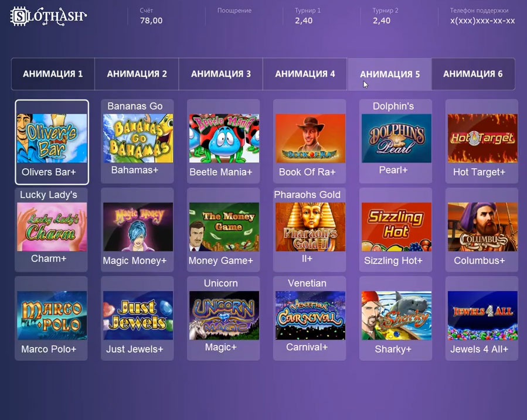Open the Columbus+ game tile
The height and width of the screenshot is (420, 527).
pyautogui.click(x=482, y=230)
